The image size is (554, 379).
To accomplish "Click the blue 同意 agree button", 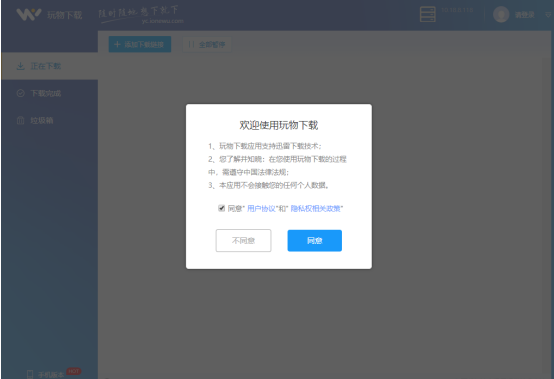I will [x=314, y=241].
